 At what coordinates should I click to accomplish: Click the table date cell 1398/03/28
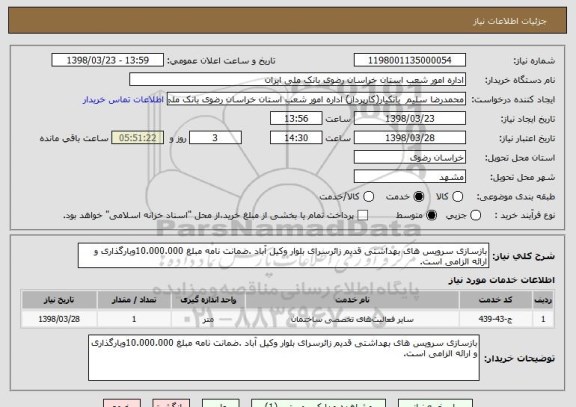59,319
